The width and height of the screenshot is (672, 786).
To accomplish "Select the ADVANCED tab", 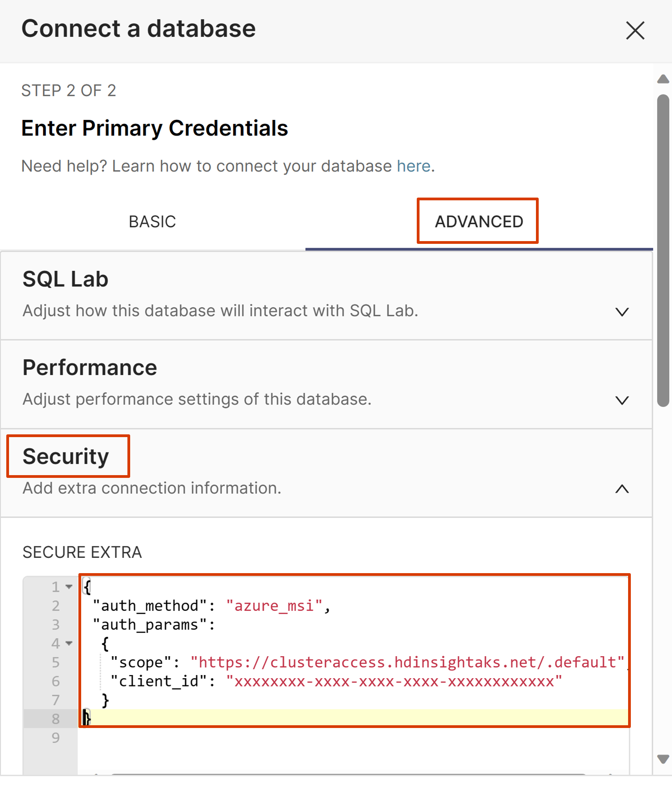I will coord(479,222).
